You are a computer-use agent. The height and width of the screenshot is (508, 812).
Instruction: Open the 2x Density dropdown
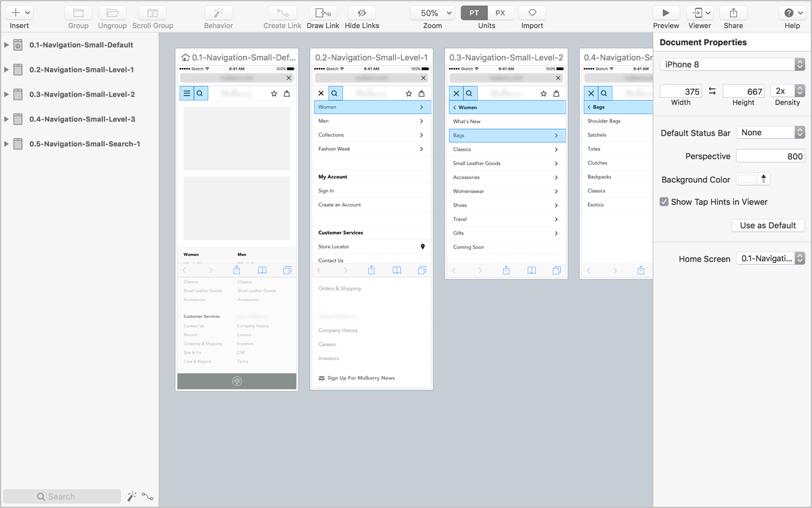[x=787, y=91]
